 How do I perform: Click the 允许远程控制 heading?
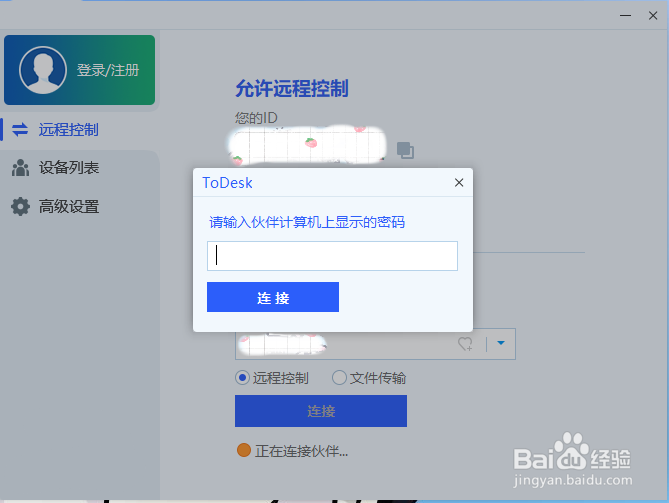tap(292, 89)
